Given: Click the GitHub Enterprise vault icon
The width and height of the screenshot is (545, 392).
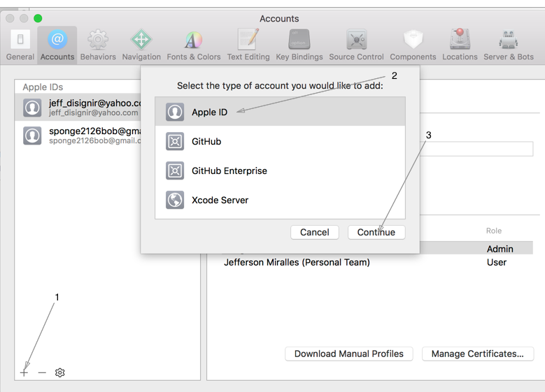Looking at the screenshot, I should [174, 170].
